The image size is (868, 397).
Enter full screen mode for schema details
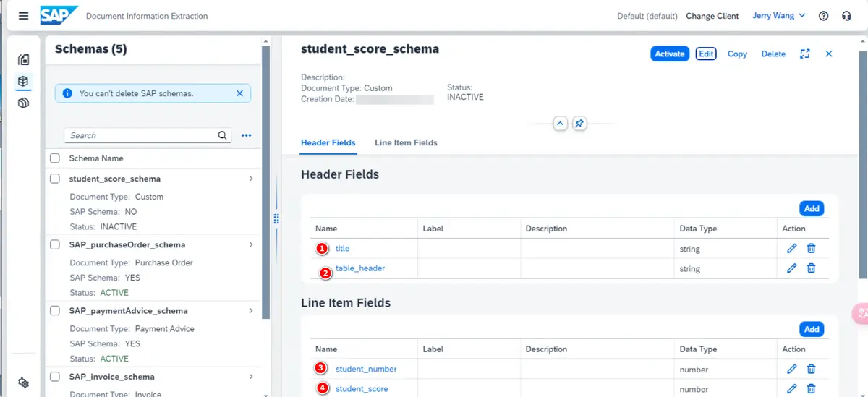804,54
